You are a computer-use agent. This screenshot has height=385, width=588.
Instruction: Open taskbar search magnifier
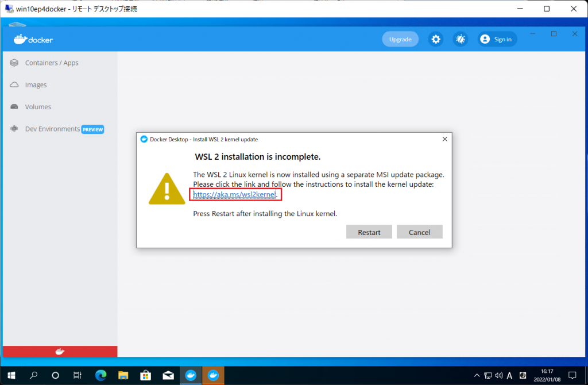[34, 375]
